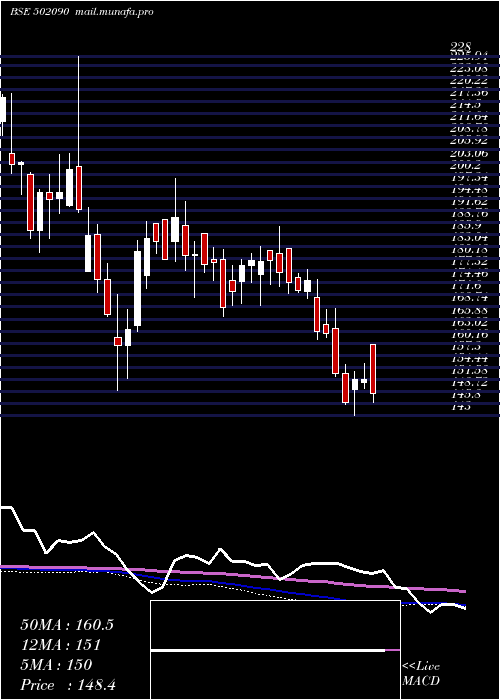Click the 220.22 price axis label
500x700 pixels.
[468, 81]
